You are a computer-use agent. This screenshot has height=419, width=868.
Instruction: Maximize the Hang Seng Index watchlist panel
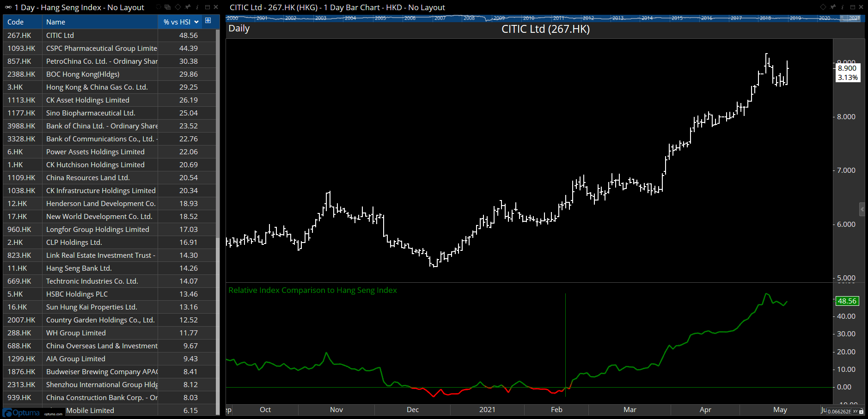tap(208, 7)
